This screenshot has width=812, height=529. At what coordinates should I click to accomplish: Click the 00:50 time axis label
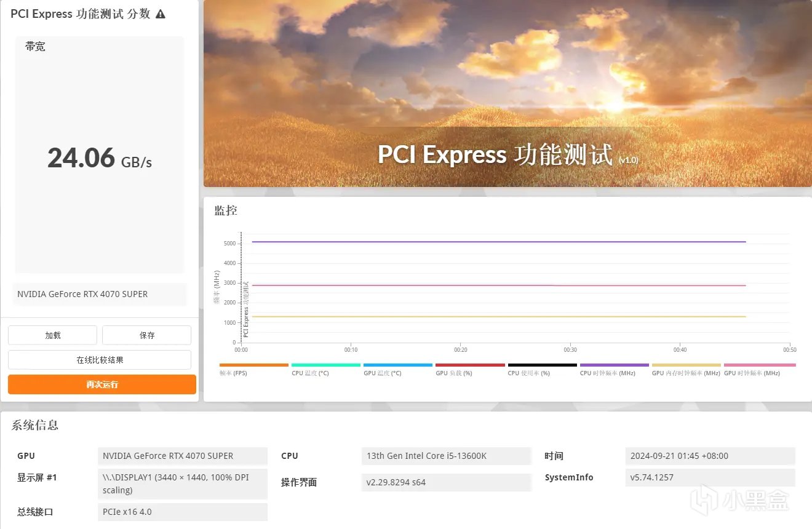[x=790, y=350]
